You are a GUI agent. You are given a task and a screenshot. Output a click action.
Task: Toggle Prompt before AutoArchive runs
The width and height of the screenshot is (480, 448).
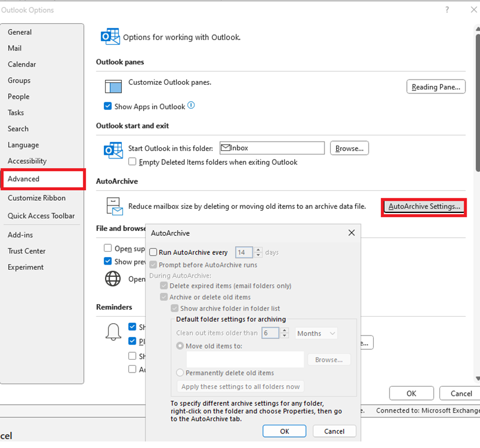click(x=153, y=265)
